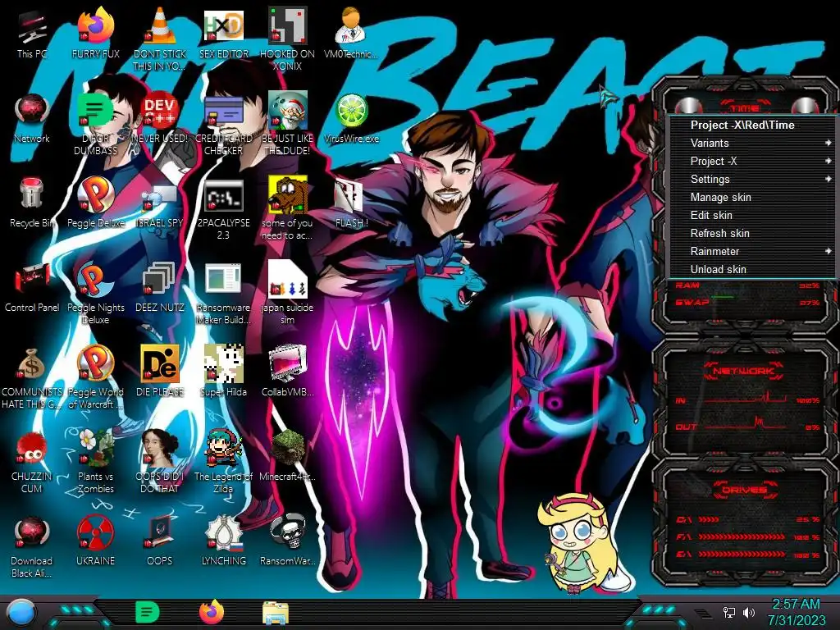The height and width of the screenshot is (630, 840).
Task: Select Unload skin menu entry
Action: click(x=752, y=269)
